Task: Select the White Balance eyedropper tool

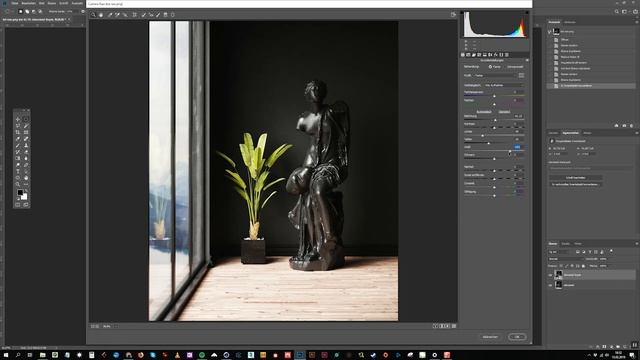Action: [110, 15]
